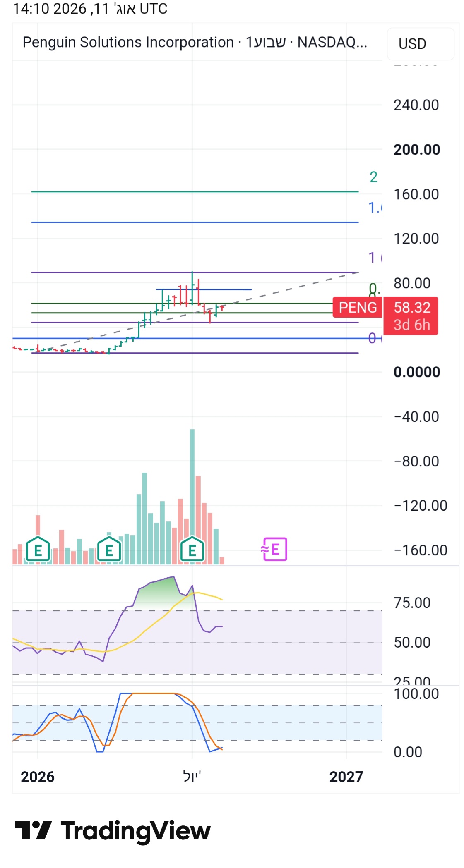Viewport: 464px width, 868px height.
Task: Click the −40.00 price axis label
Action: click(416, 417)
